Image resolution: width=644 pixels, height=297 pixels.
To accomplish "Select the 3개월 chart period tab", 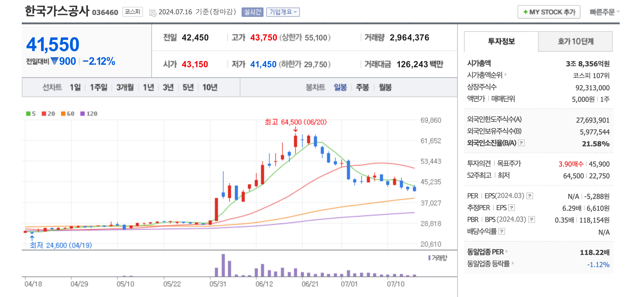I will point(124,87).
